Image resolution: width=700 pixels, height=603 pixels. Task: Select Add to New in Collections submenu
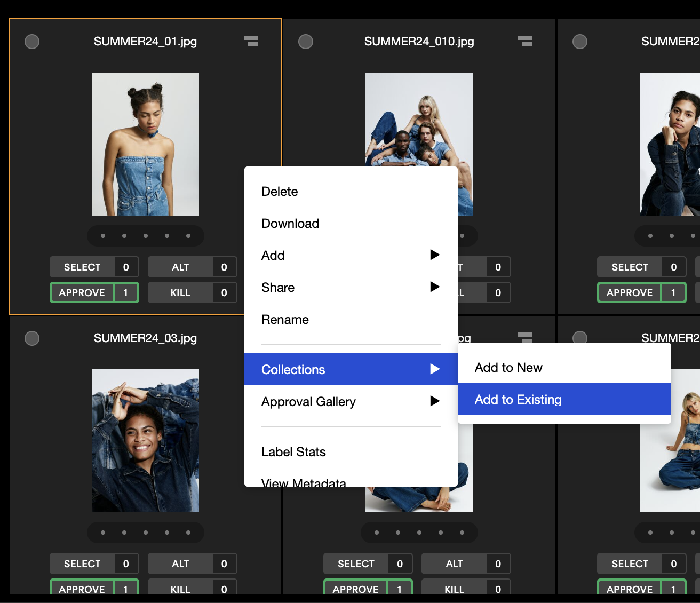tap(564, 368)
